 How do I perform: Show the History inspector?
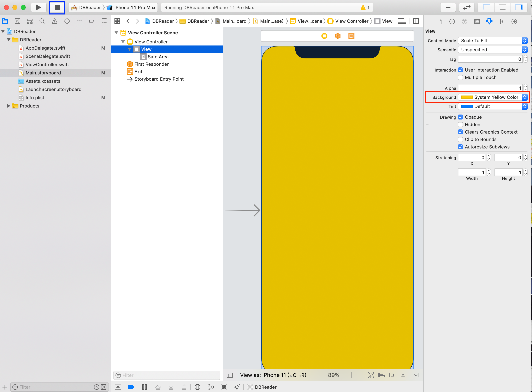[x=452, y=21]
